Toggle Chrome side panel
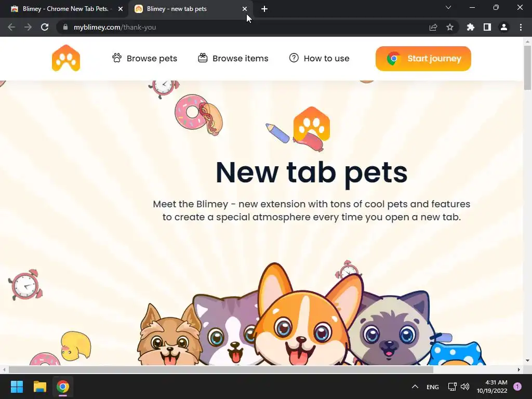Screen dimensions: 532x399 tap(487, 27)
